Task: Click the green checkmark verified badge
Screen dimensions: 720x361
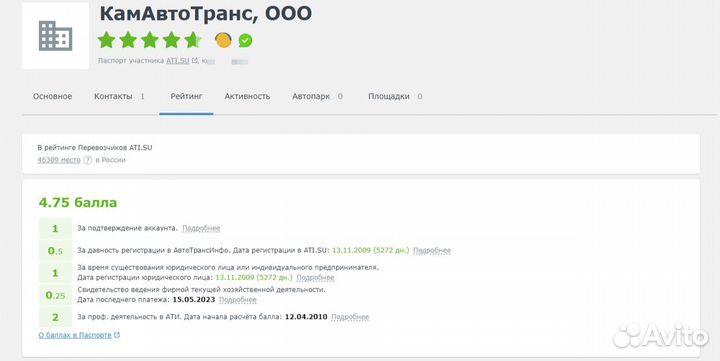Action: click(245, 40)
